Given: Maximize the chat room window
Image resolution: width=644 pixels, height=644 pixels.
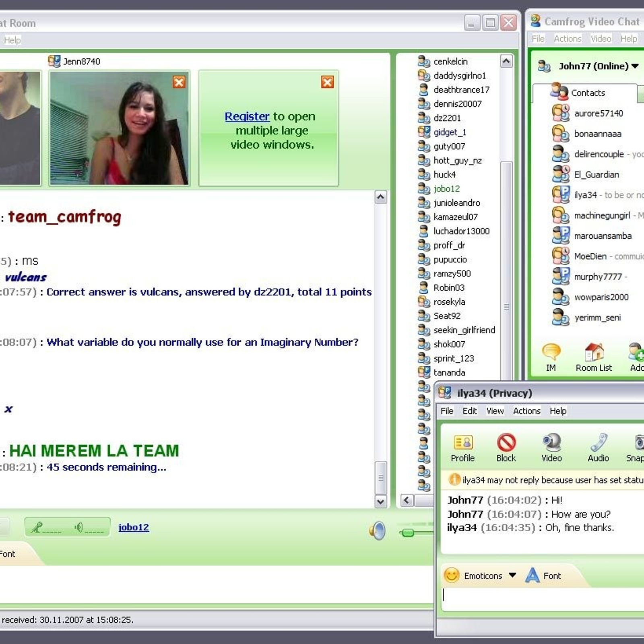Looking at the screenshot, I should click(490, 23).
